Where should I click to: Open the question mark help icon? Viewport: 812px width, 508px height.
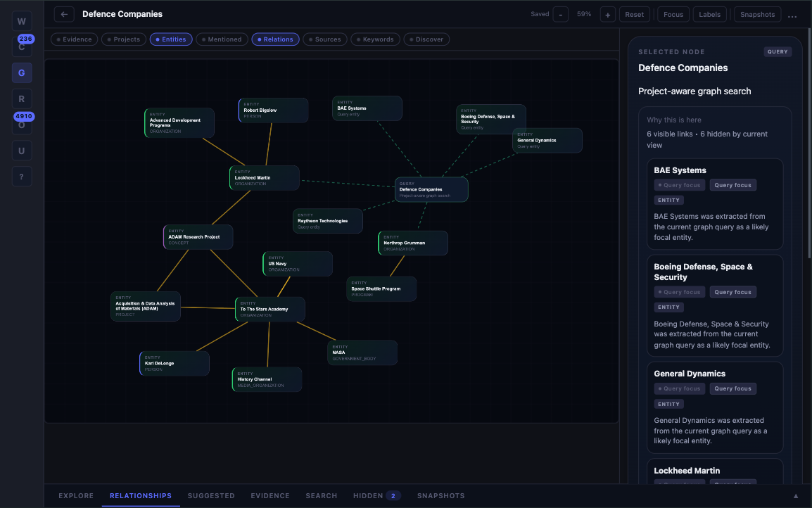coord(21,177)
